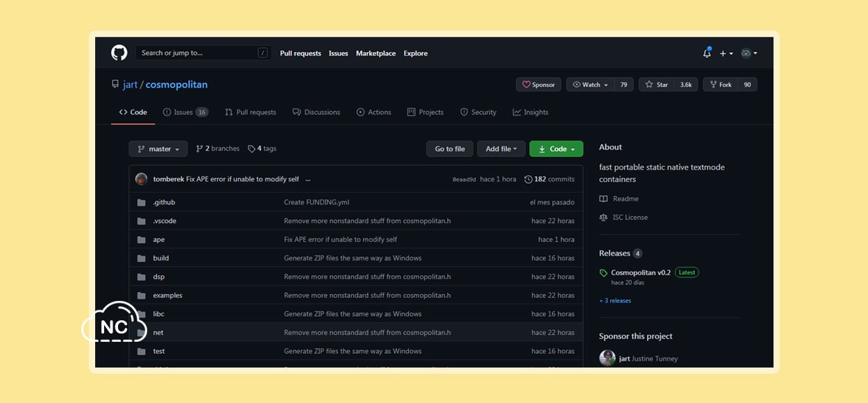The width and height of the screenshot is (868, 403).
Task: Star the cosmopolitan repository
Action: 656,85
